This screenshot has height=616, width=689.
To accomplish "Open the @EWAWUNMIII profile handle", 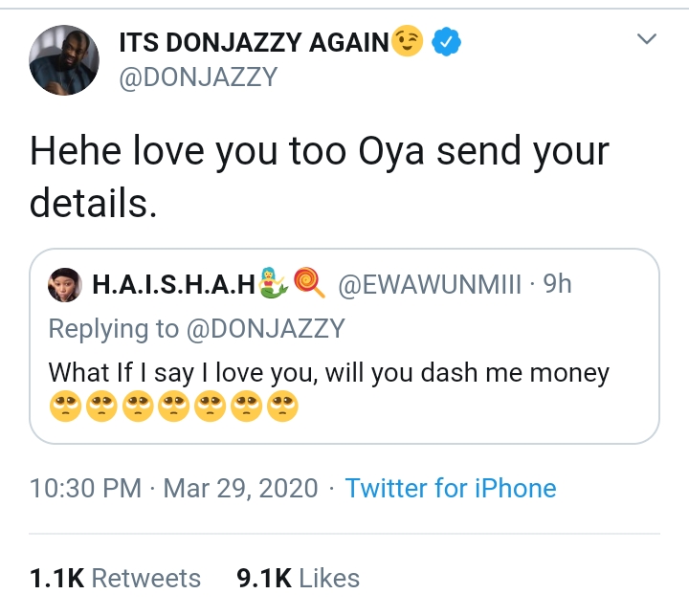I will point(429,284).
